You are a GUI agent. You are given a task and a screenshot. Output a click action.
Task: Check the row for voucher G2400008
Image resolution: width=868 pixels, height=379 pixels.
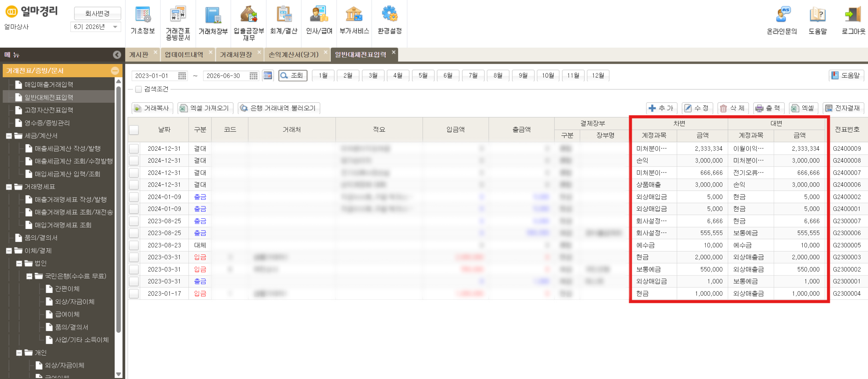coord(134,161)
